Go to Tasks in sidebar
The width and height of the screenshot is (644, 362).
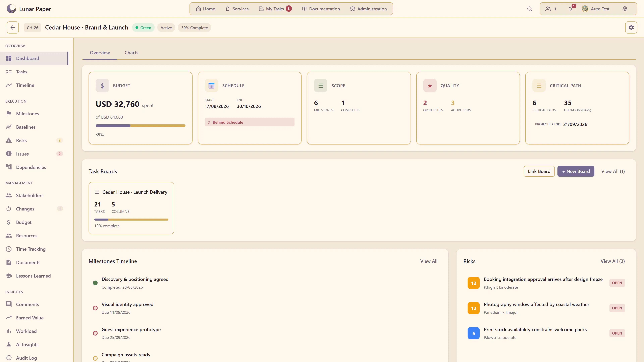pyautogui.click(x=34, y=72)
